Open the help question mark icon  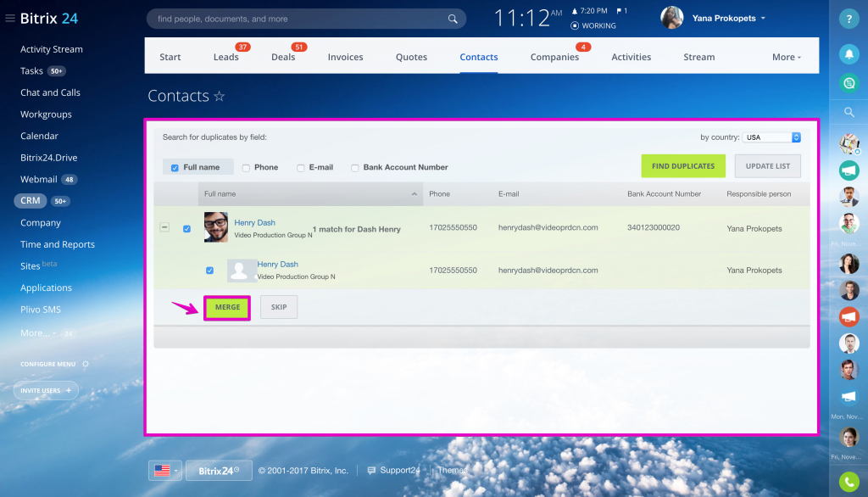tap(849, 19)
